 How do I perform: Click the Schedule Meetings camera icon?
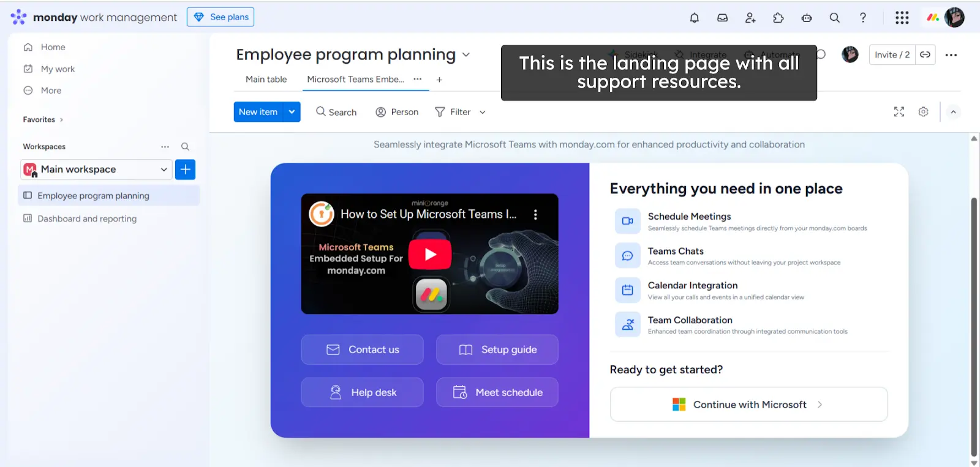click(x=627, y=221)
